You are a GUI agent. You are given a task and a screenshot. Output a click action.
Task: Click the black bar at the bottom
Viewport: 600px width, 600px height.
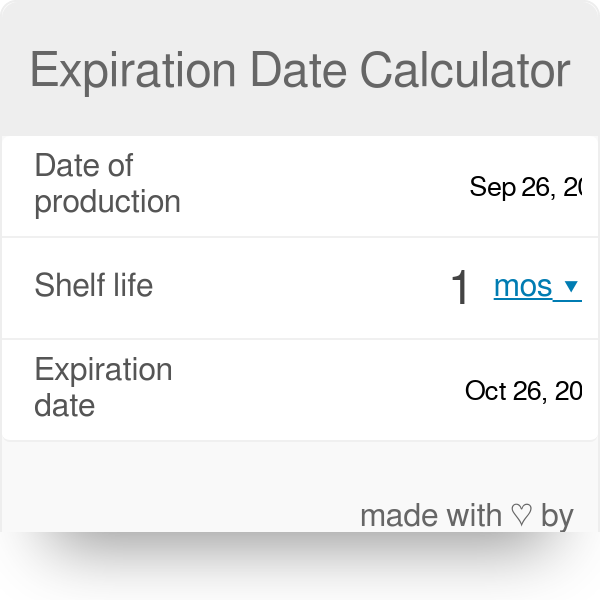click(300, 566)
